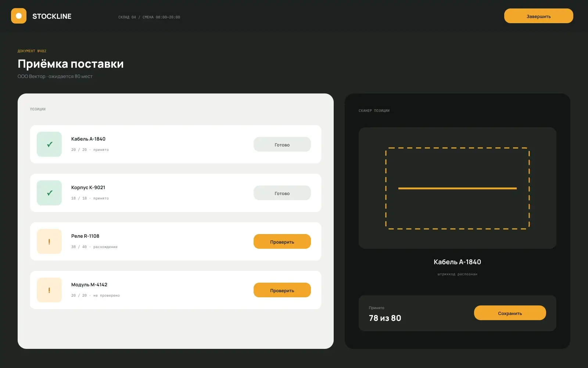588x368 pixels.
Task: Click the 78 из 80 accepted counter
Action: [x=385, y=318]
